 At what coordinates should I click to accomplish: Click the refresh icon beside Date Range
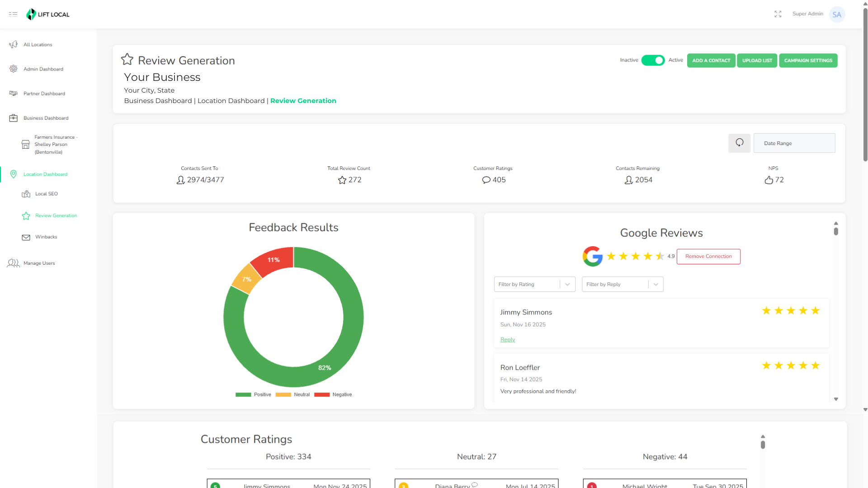(739, 143)
